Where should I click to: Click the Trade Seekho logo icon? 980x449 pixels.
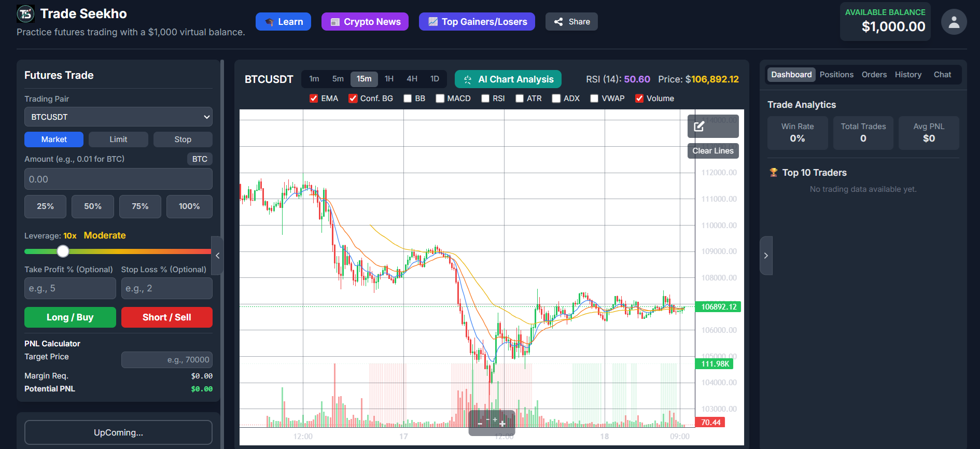point(25,14)
